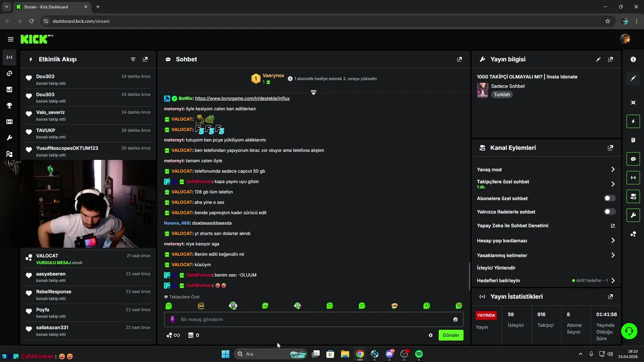
Task: Click the user avatar at top right of dashboard
Action: (x=625, y=39)
